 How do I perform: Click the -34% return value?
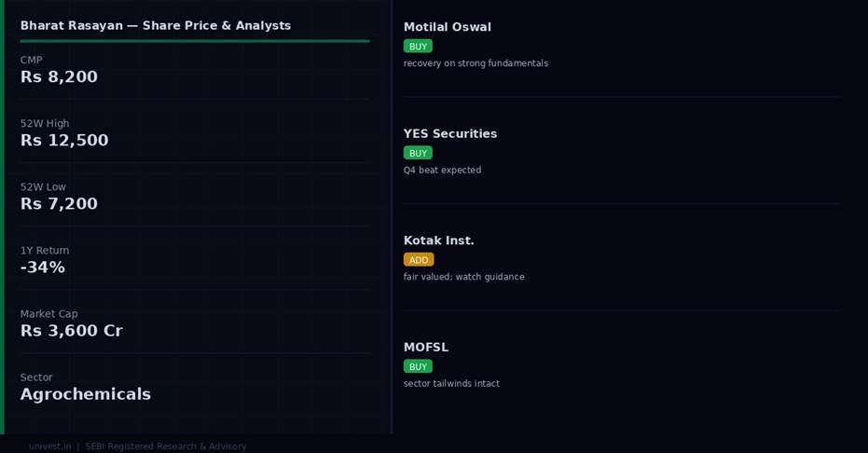(43, 268)
